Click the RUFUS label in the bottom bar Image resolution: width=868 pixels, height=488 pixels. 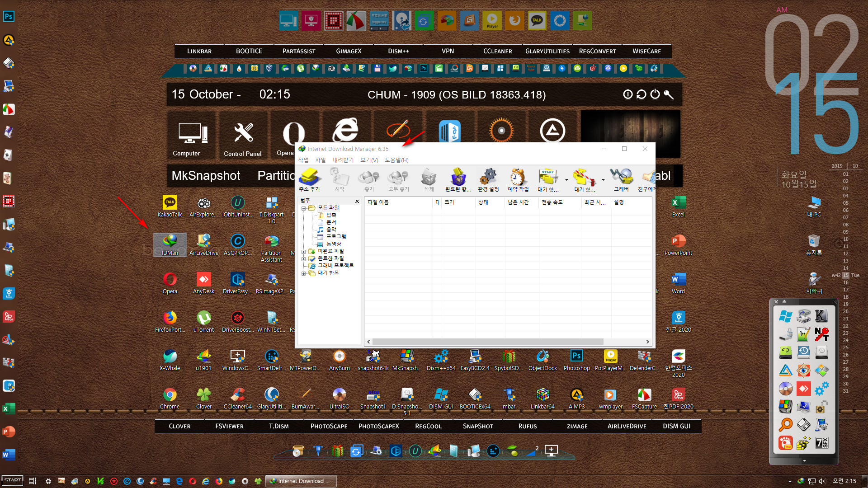pos(528,426)
